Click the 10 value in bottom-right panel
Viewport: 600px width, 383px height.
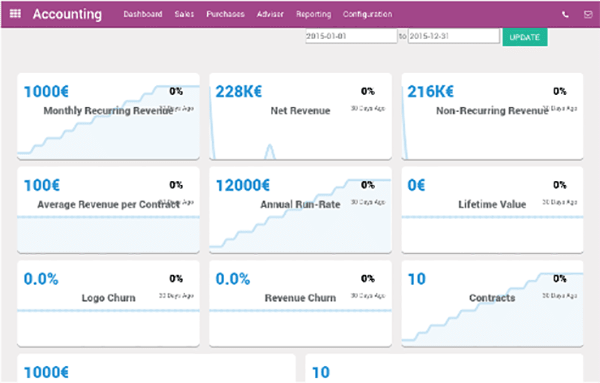pos(321,372)
